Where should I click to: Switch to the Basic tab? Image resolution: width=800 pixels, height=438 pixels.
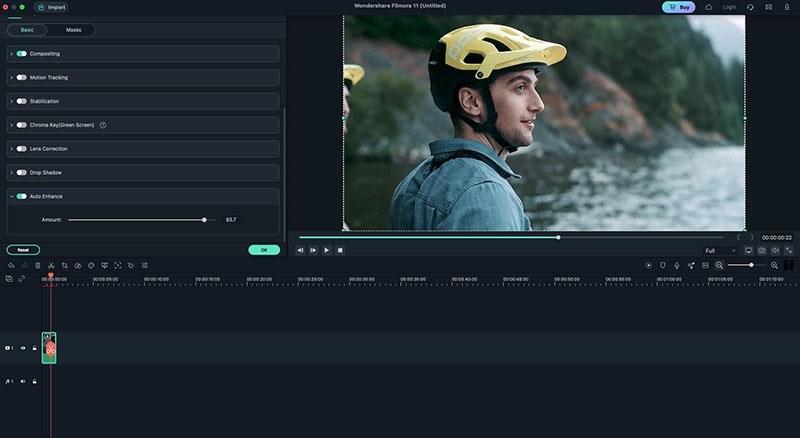(27, 30)
